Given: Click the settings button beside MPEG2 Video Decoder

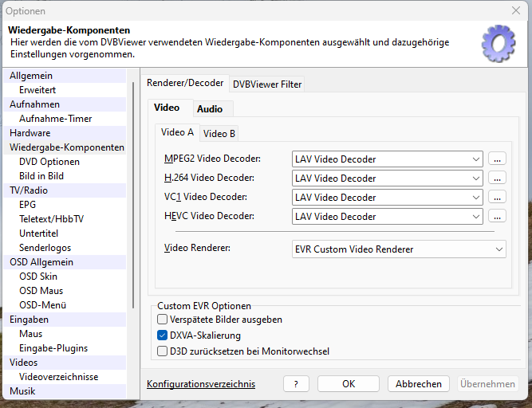Looking at the screenshot, I should click(498, 159).
